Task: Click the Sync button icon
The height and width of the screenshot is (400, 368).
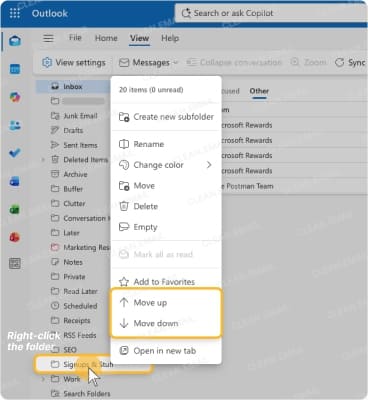Action: tap(339, 62)
